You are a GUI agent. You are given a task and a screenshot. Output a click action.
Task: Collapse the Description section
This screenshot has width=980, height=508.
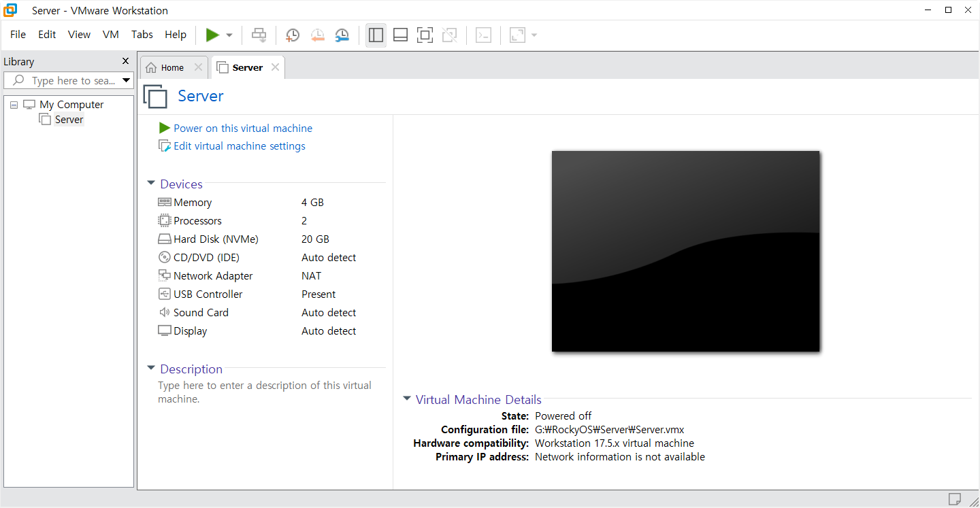[151, 369]
